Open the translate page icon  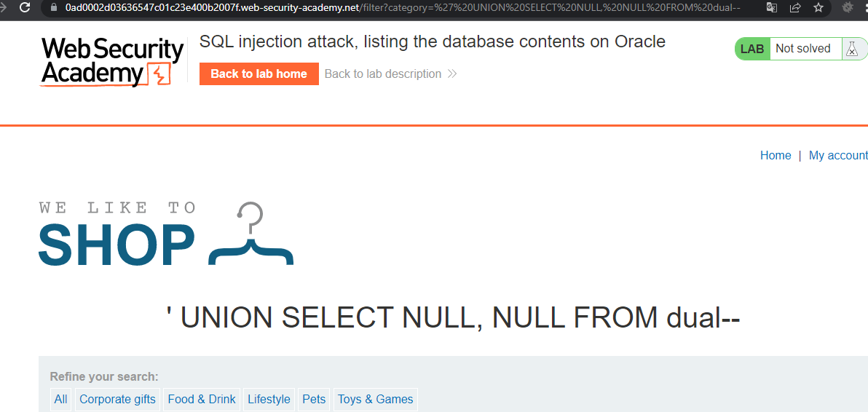(773, 8)
